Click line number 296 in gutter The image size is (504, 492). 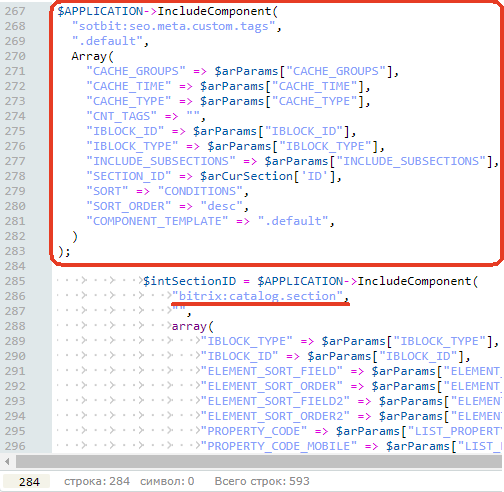tap(15, 446)
